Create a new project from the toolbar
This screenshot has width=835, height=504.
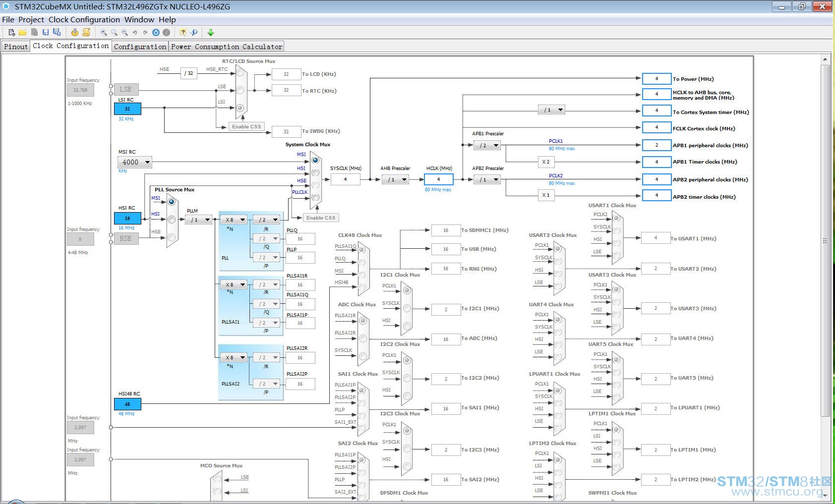click(x=12, y=32)
